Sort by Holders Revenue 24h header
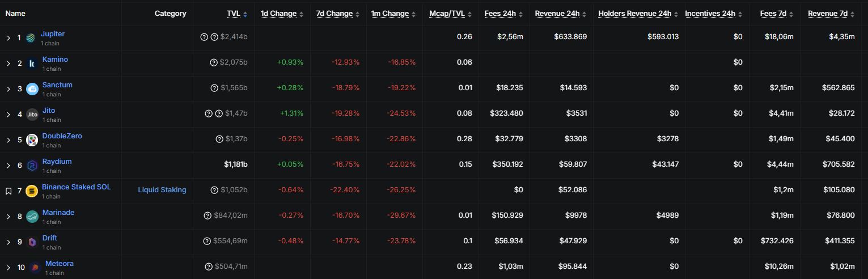 pos(634,14)
